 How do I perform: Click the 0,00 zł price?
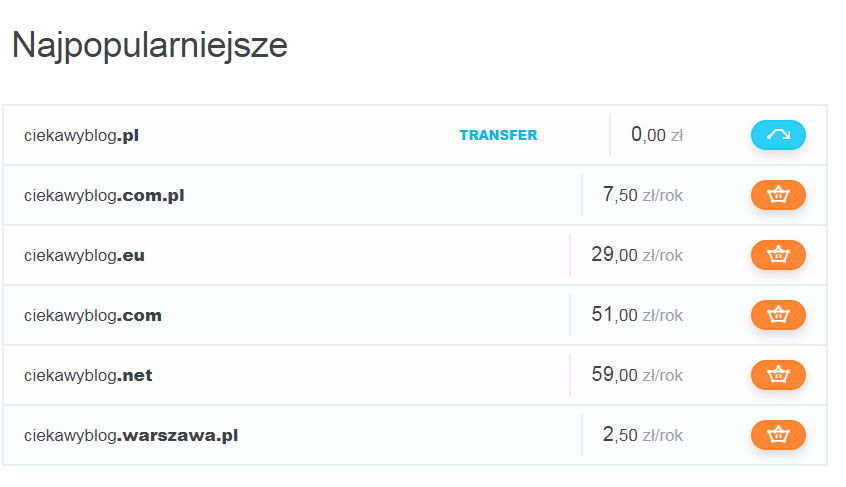pyautogui.click(x=657, y=134)
